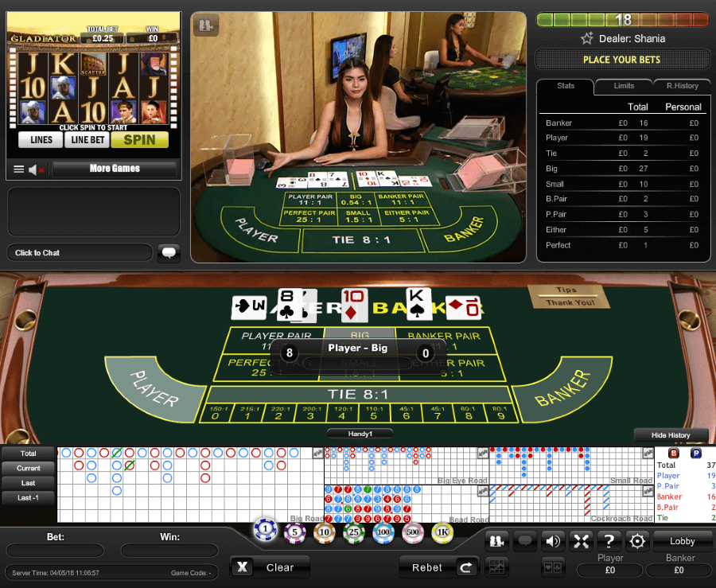Add dealer Shania to favorites star
This screenshot has height=588, width=716.
point(587,39)
